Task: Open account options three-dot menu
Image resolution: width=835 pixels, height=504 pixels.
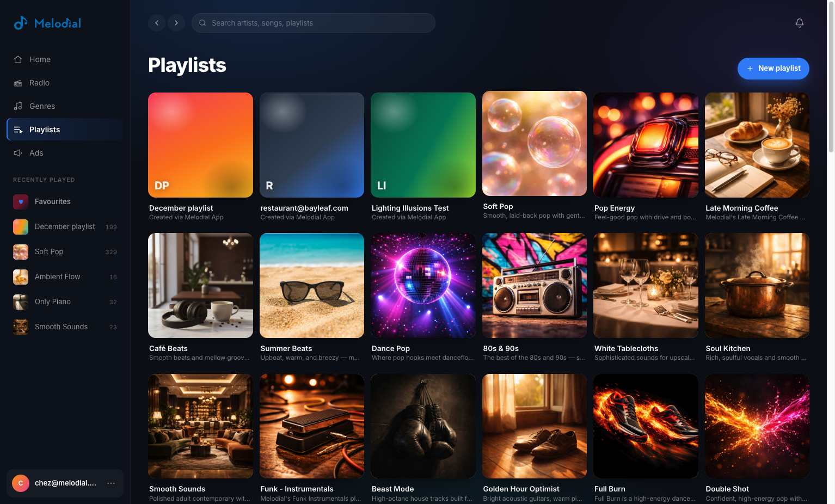Action: (x=111, y=483)
